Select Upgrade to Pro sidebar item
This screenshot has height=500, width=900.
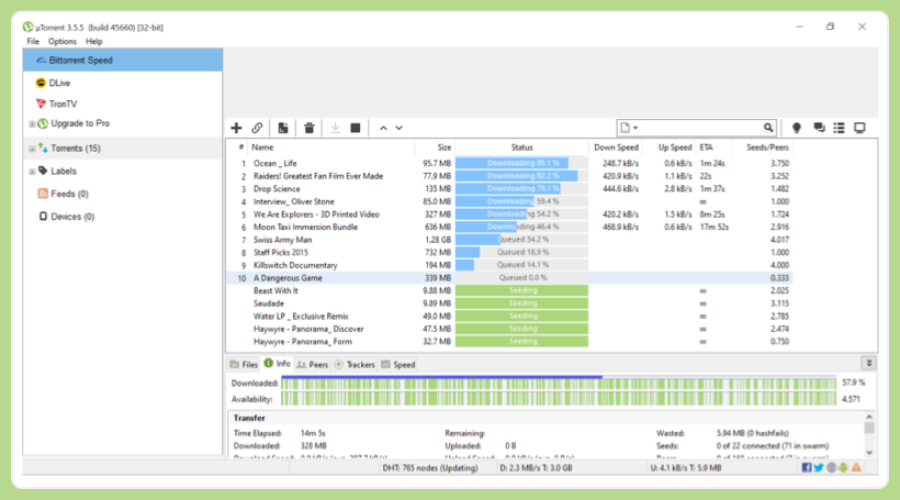pos(80,123)
